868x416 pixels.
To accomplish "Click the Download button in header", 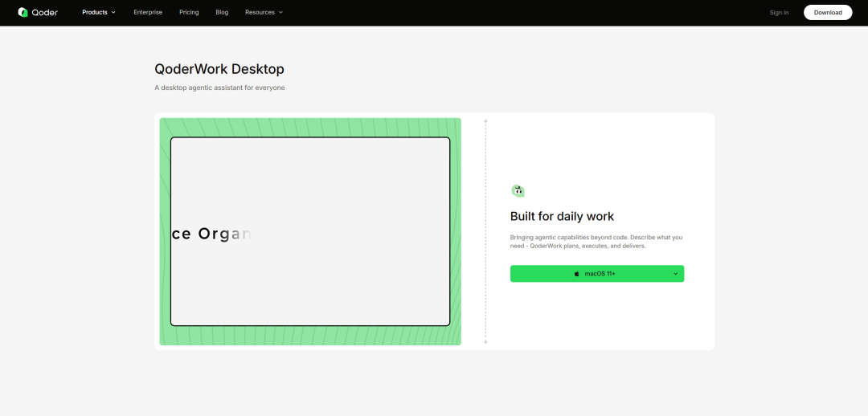I will pyautogui.click(x=828, y=12).
